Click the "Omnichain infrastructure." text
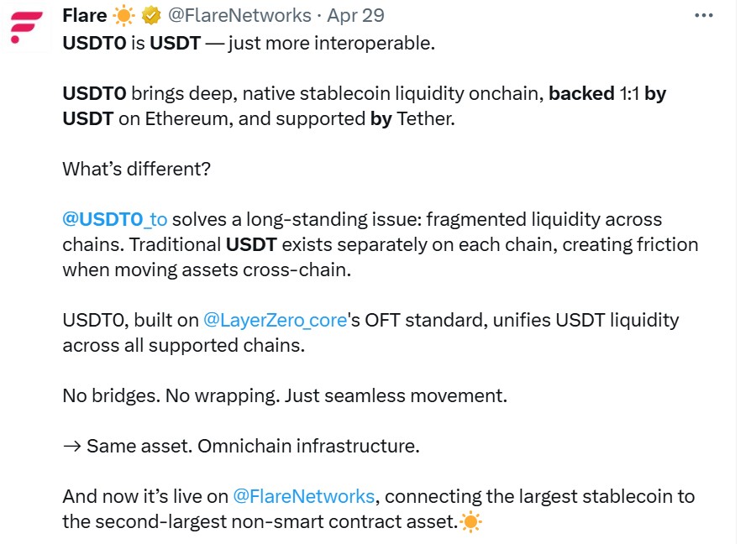The width and height of the screenshot is (756, 544). tap(308, 446)
